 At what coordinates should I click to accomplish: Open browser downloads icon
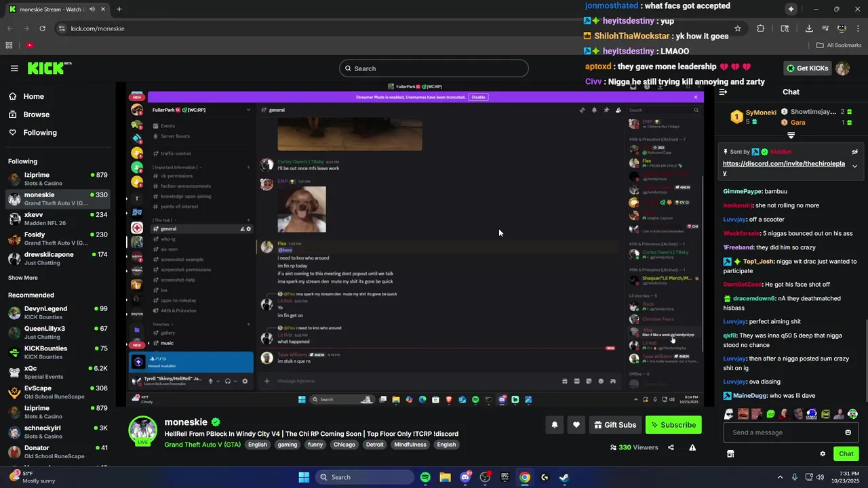click(809, 28)
